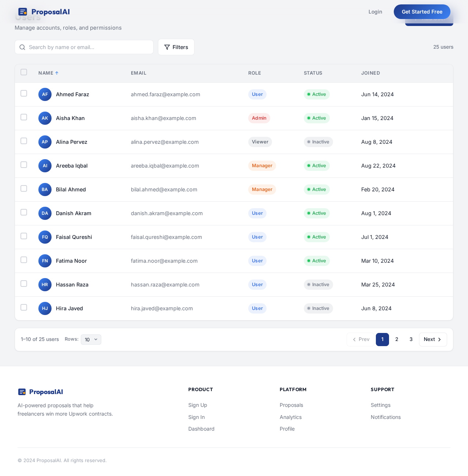This screenshot has height=476, width=468.
Task: Open the Sign In footer link
Action: tap(196, 417)
